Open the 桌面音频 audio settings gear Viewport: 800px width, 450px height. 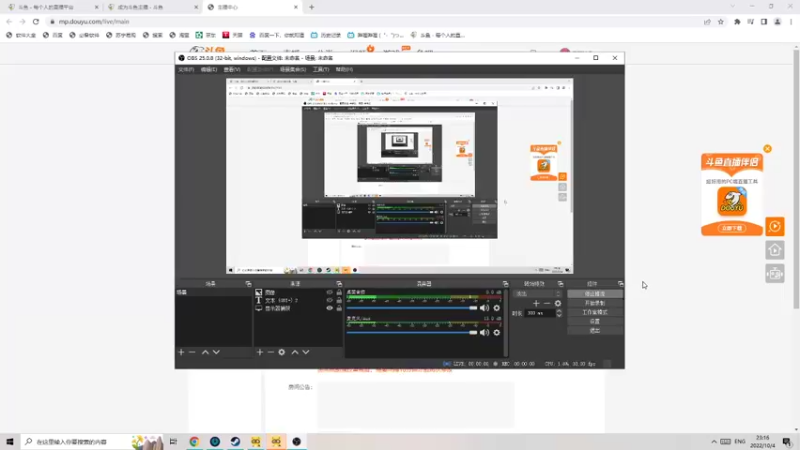(x=496, y=308)
